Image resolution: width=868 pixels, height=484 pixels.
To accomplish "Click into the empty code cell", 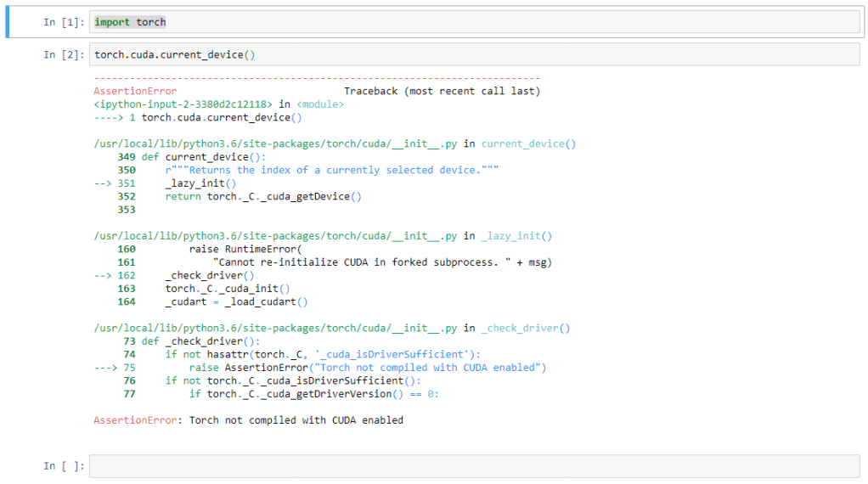I will tap(474, 465).
